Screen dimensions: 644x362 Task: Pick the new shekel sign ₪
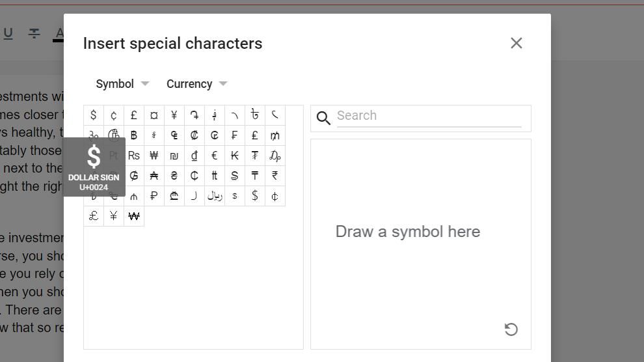tap(174, 156)
